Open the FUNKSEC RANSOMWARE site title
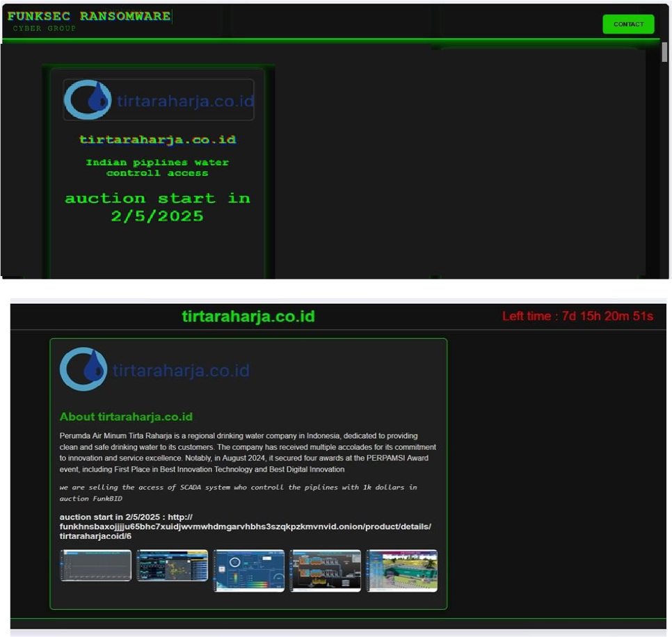The width and height of the screenshot is (672, 637). 89,16
